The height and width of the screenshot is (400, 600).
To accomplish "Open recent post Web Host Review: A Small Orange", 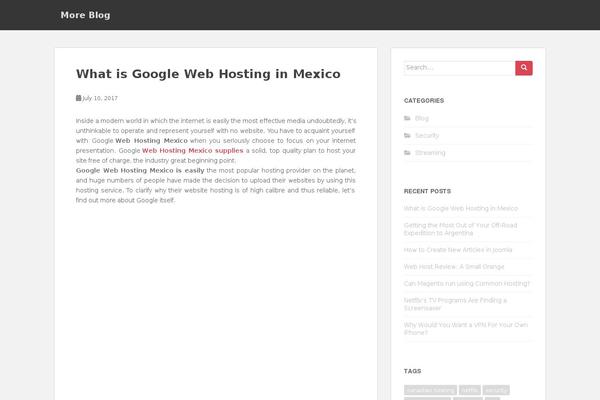I will 454,266.
